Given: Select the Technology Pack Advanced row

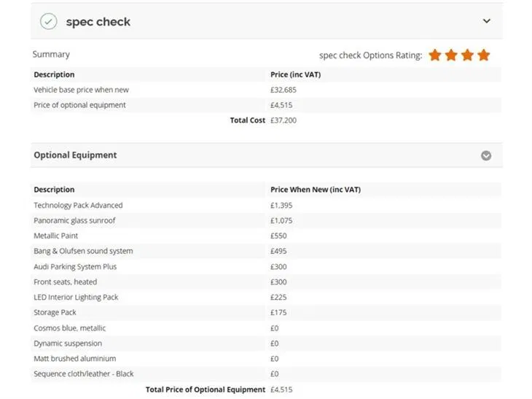Looking at the screenshot, I should point(266,205).
